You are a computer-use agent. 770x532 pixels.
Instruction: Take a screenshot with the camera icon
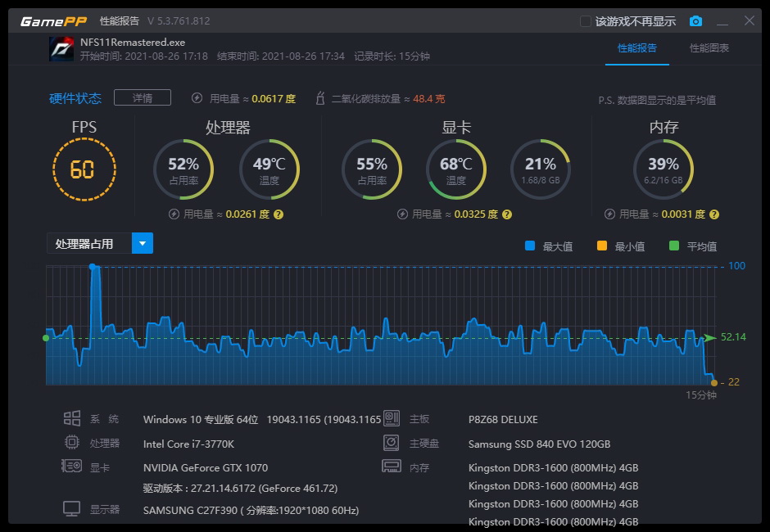[695, 21]
